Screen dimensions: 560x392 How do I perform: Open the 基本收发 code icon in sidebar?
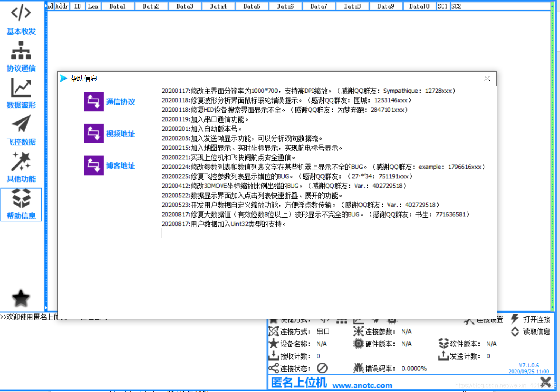21,13
